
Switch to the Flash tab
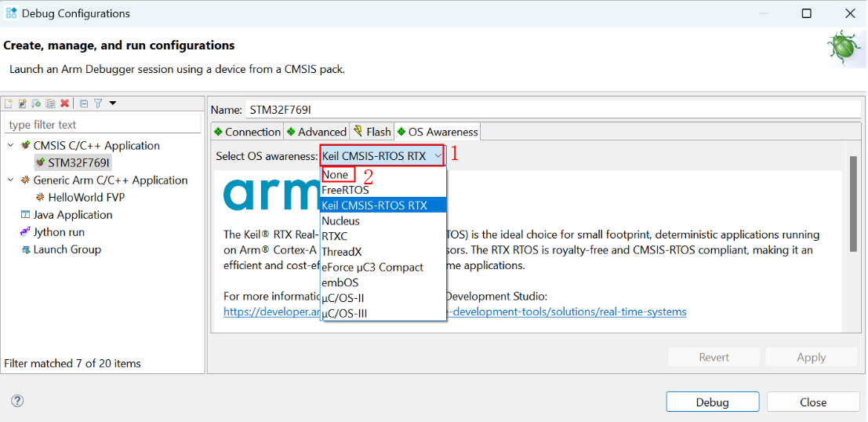tap(372, 132)
